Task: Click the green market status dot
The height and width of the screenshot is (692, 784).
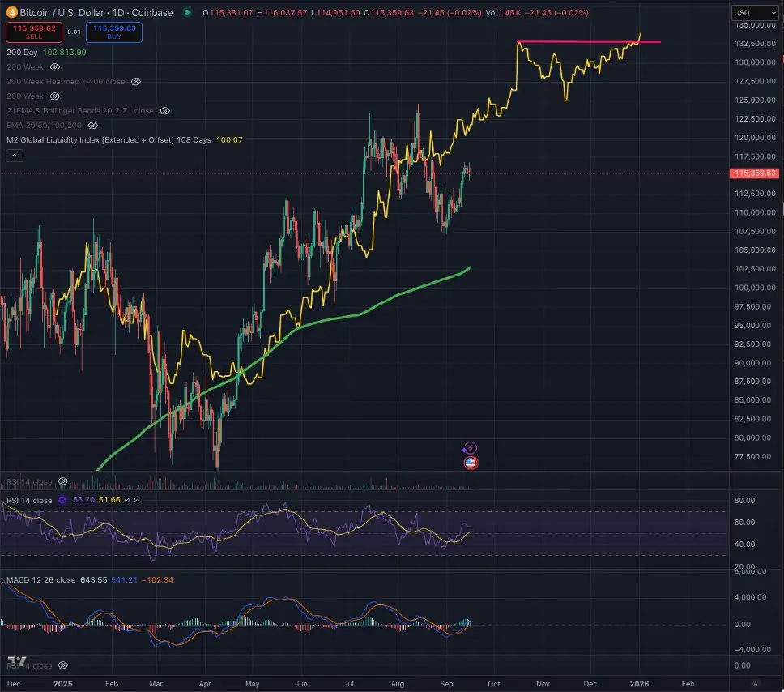Action: point(187,12)
